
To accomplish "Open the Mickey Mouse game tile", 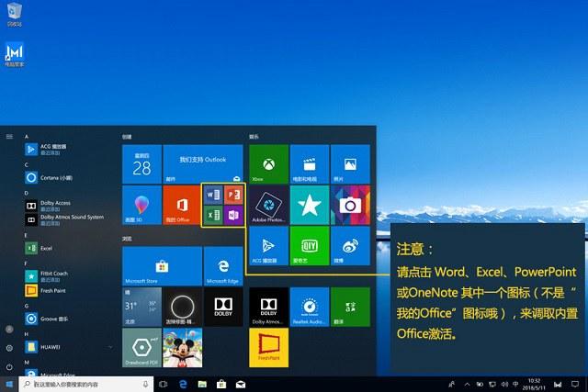I will pyautogui.click(x=183, y=348).
